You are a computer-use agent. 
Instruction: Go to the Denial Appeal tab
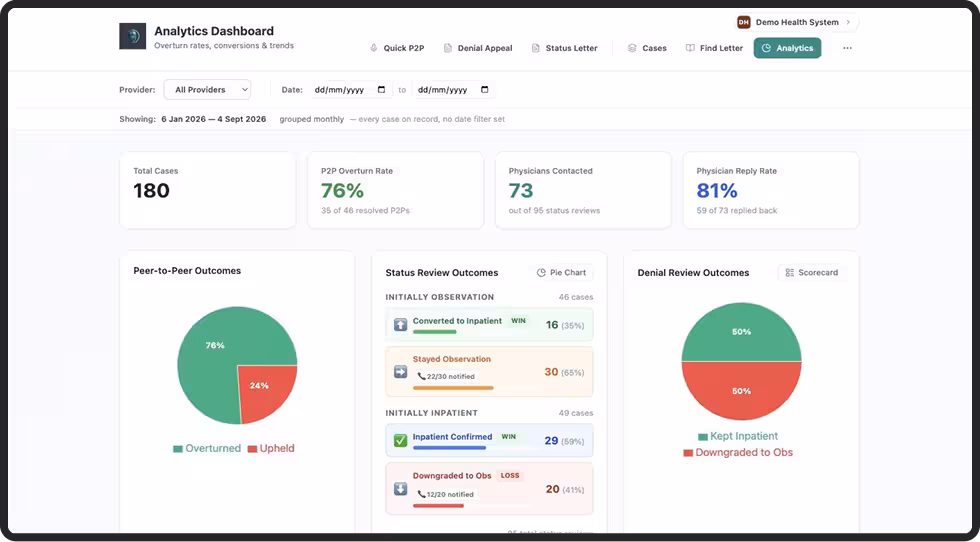pyautogui.click(x=478, y=48)
